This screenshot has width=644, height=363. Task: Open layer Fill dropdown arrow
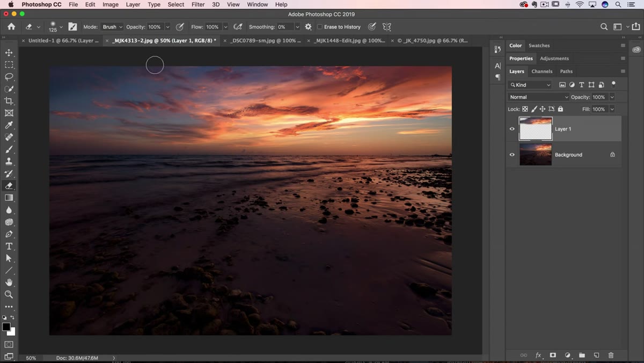click(x=612, y=109)
